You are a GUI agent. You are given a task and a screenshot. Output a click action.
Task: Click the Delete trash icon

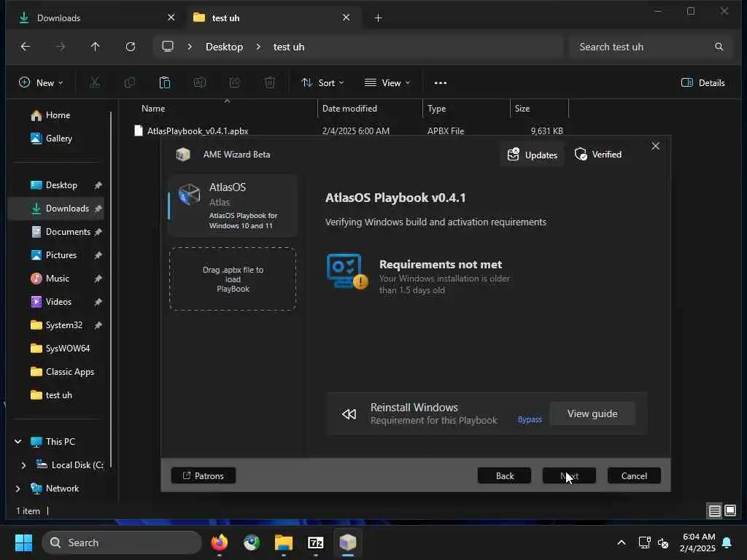click(x=270, y=83)
